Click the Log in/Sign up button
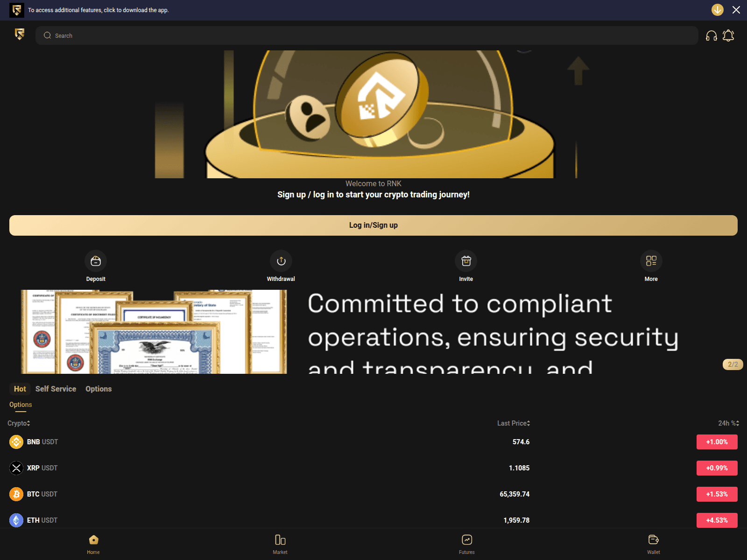The width and height of the screenshot is (747, 560). (373, 225)
